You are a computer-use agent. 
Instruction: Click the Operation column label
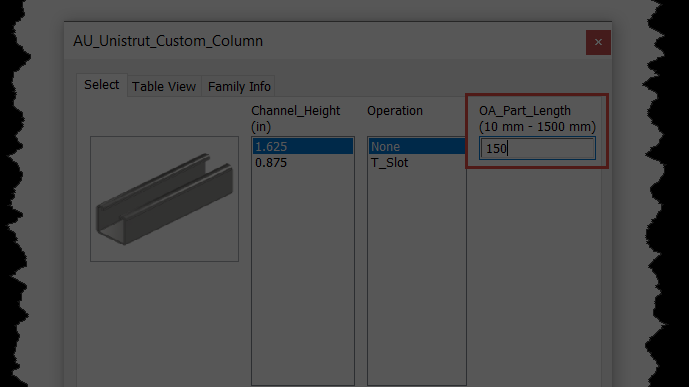tap(395, 111)
